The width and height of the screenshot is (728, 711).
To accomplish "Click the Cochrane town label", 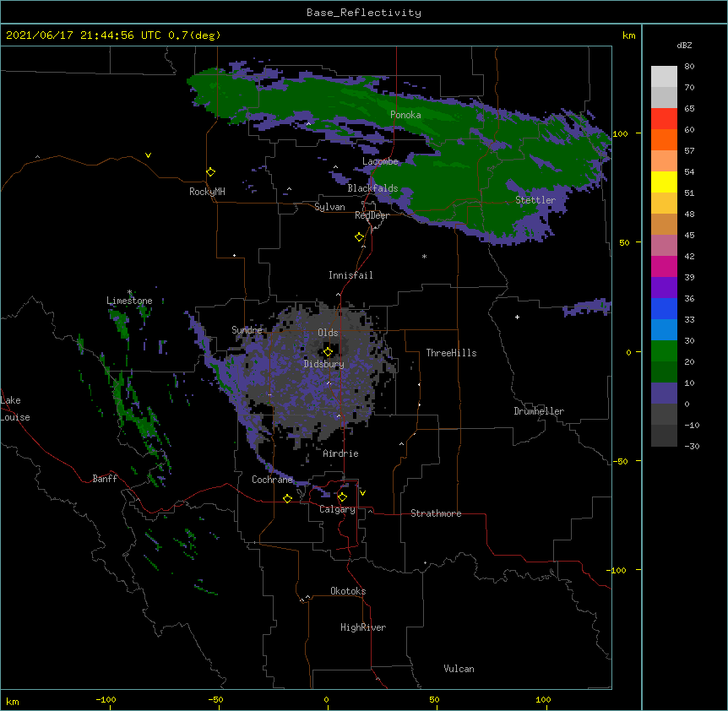I will 272,480.
